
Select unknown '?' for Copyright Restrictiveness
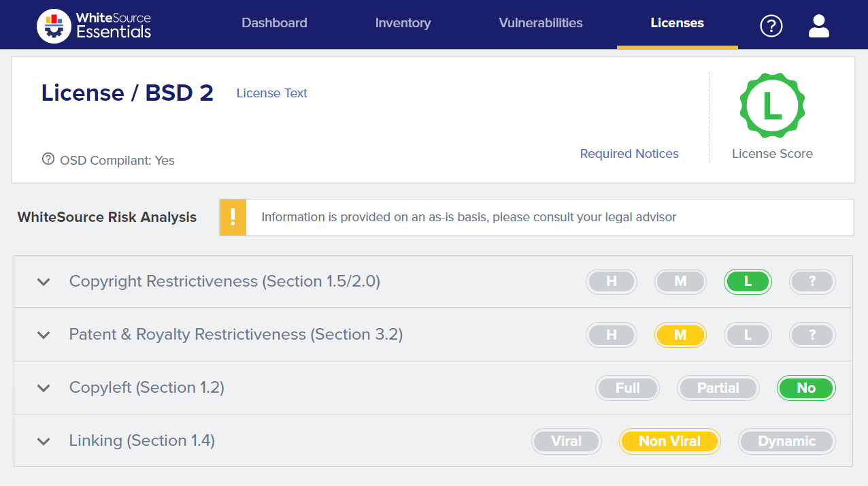[x=812, y=281]
